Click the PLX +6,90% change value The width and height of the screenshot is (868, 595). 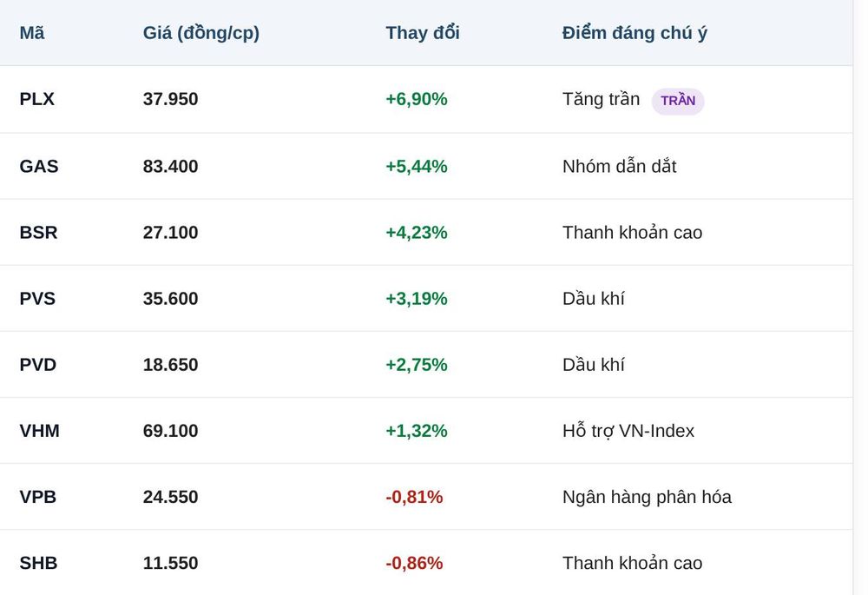tap(417, 99)
